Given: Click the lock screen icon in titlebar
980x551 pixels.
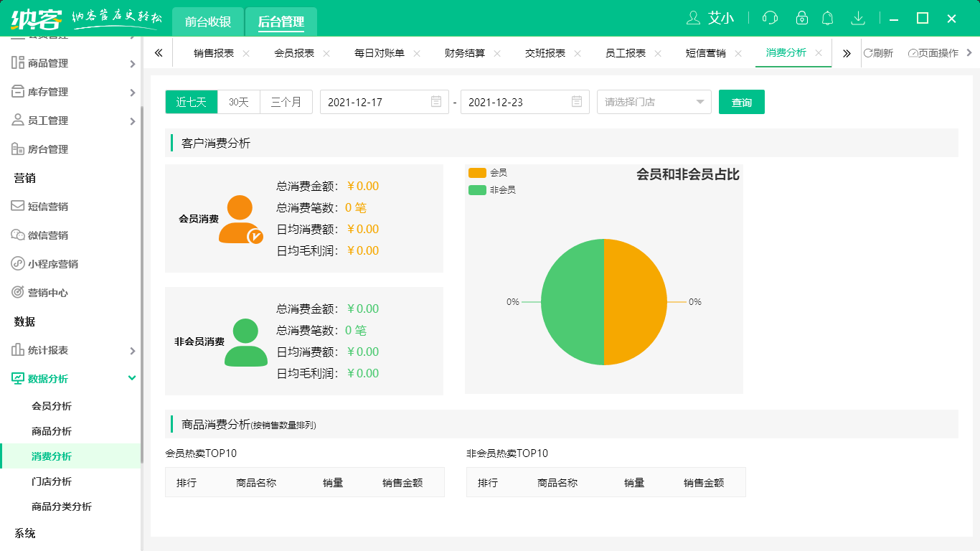Looking at the screenshot, I should (802, 18).
